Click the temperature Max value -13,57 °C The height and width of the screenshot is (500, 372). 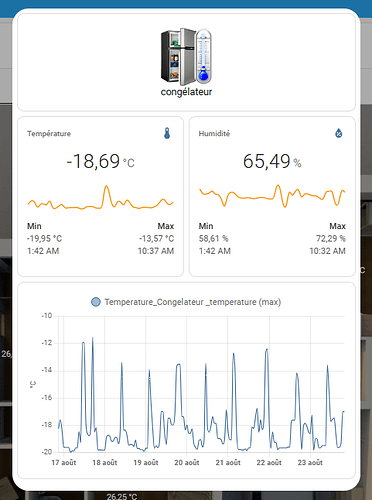click(157, 239)
